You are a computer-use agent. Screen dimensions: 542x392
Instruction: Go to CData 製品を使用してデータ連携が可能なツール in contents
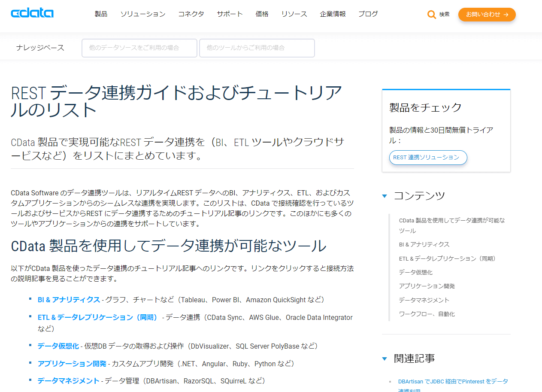pyautogui.click(x=452, y=225)
